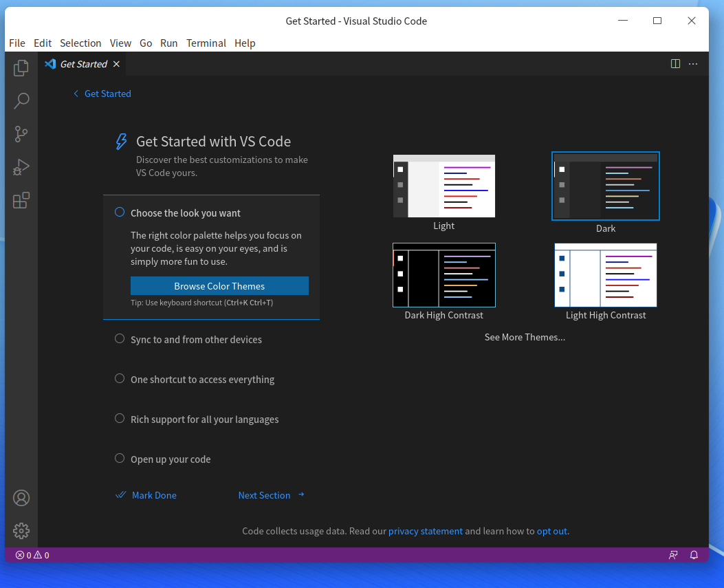Split the editor right
724x588 pixels.
[x=675, y=64]
